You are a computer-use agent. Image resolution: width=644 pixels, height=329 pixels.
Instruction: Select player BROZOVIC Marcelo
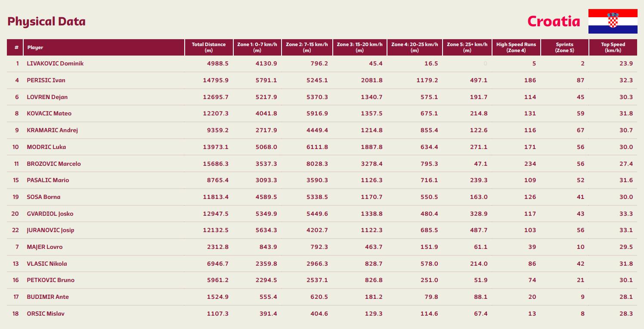point(54,164)
